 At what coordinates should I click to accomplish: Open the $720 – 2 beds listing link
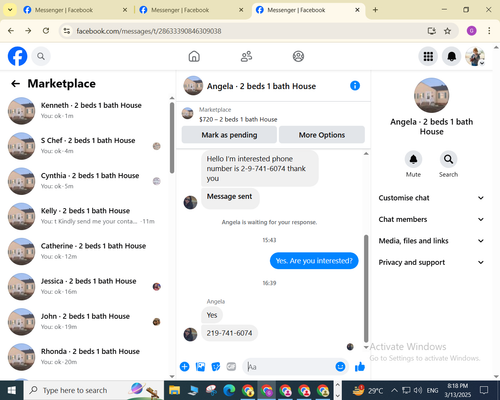[238, 119]
